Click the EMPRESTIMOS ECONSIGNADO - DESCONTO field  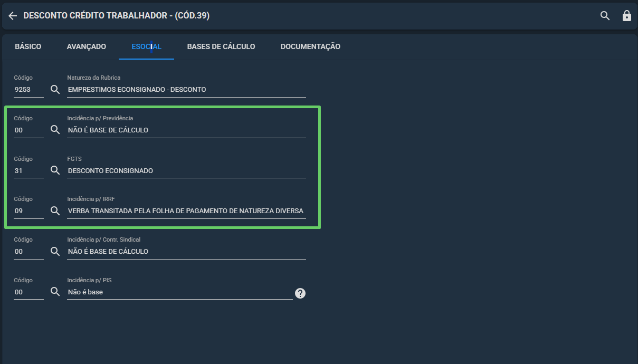(187, 90)
